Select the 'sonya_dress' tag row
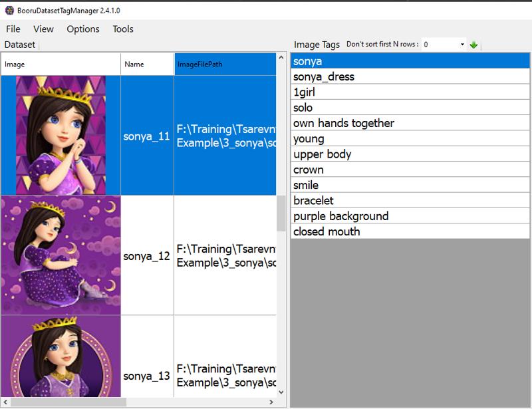The width and height of the screenshot is (532, 409). coord(410,76)
